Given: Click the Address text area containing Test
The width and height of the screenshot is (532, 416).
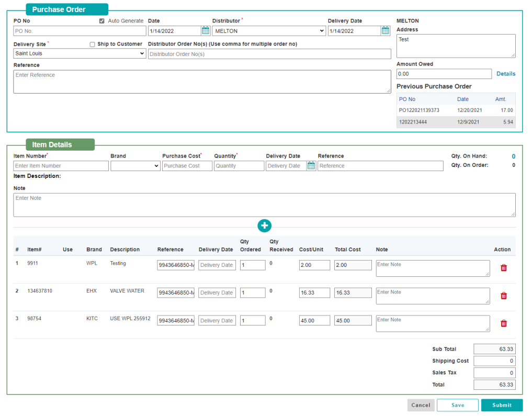Looking at the screenshot, I should 456,46.
